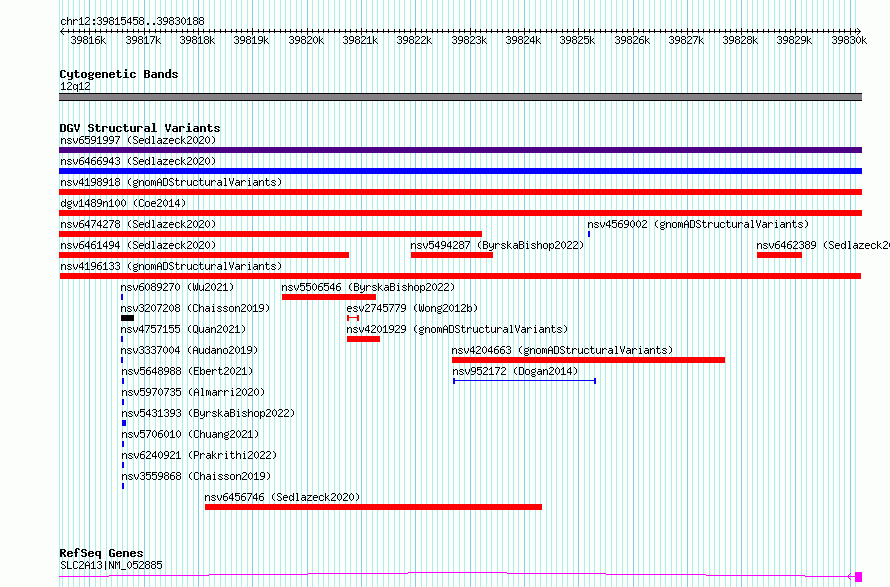Screen dimensions: 890x587
Task: Open nsv4196133 gnomADStructuralVariants label
Action: (x=171, y=266)
